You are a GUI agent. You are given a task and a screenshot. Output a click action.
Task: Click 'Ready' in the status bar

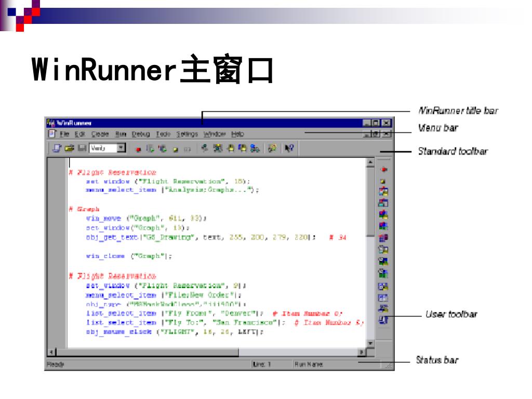click(x=55, y=364)
